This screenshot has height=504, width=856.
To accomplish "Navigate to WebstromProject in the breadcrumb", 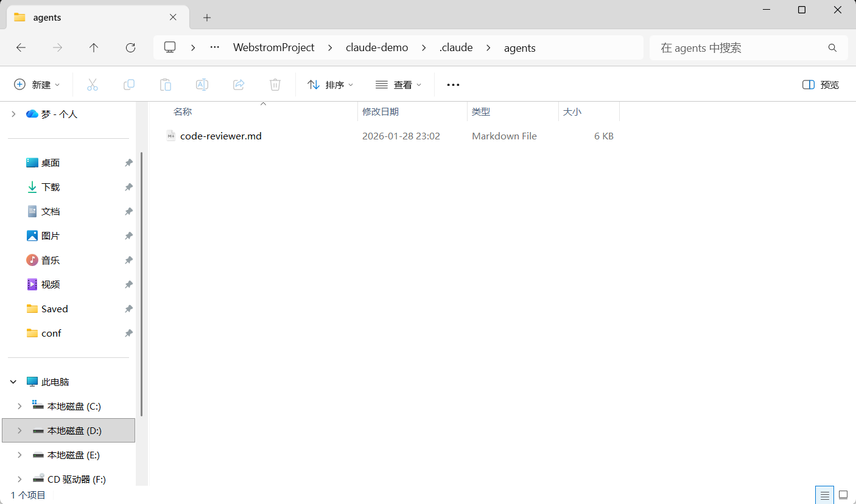I will tap(274, 47).
